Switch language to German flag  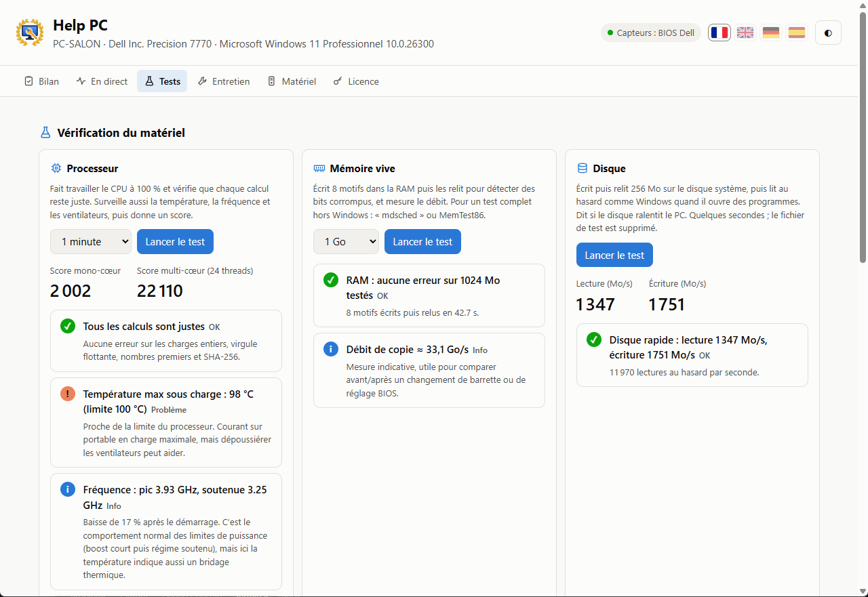point(771,33)
